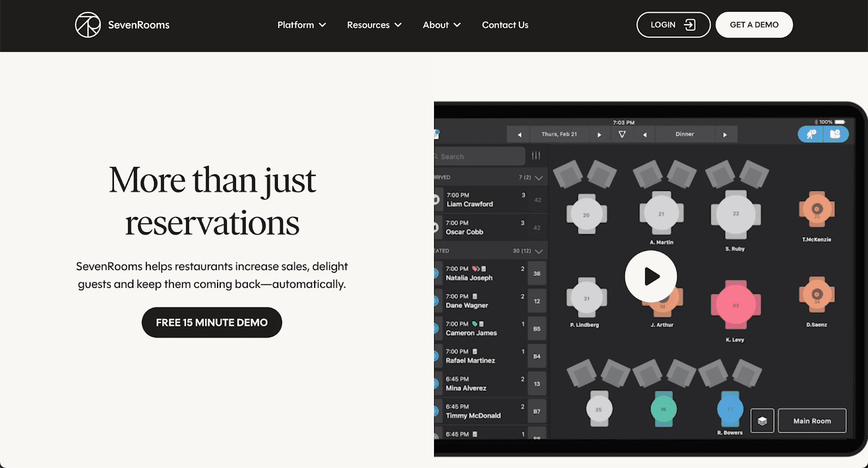Click the layers icon next to Main Room
The width and height of the screenshot is (868, 468).
[x=762, y=421]
